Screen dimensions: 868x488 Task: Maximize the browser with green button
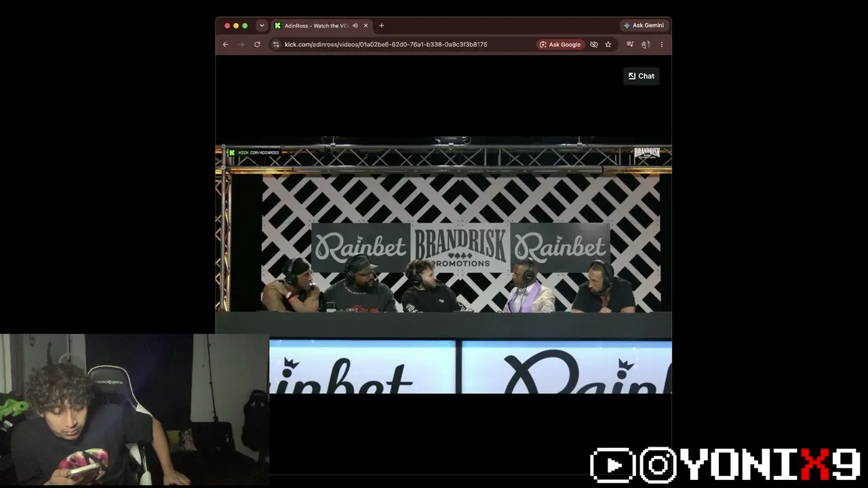pyautogui.click(x=245, y=26)
